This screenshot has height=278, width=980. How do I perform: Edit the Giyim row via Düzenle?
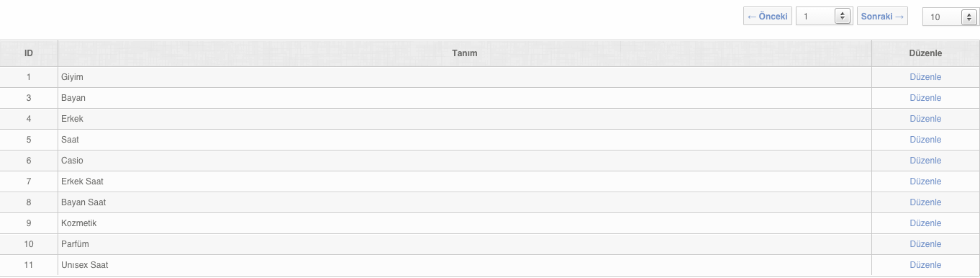925,77
